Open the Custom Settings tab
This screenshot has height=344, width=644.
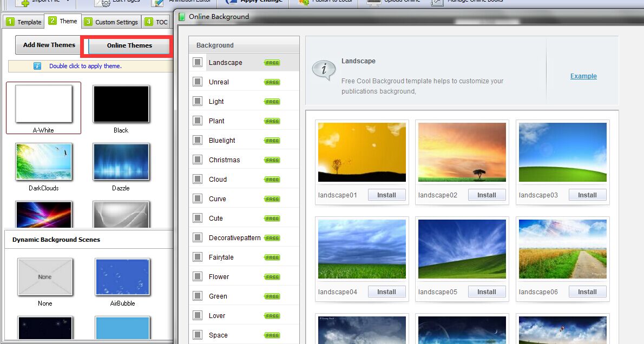(x=111, y=22)
